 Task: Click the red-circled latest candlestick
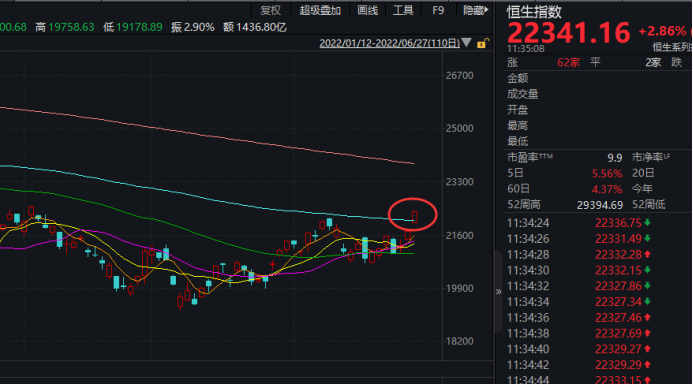tap(415, 217)
